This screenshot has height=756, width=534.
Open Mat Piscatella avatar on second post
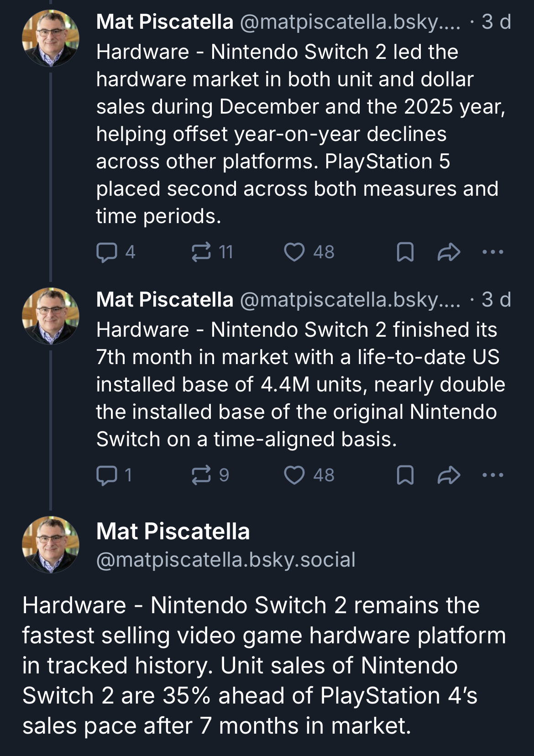click(x=51, y=316)
